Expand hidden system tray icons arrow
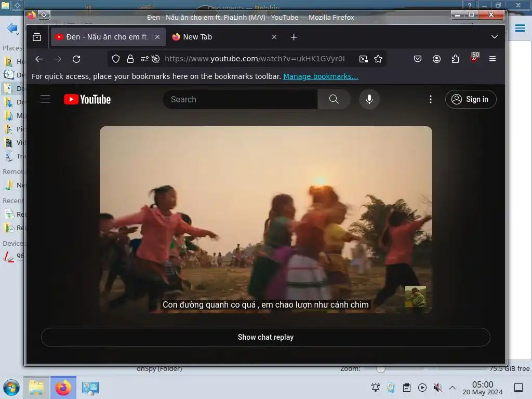Image resolution: width=532 pixels, height=399 pixels. click(x=453, y=388)
